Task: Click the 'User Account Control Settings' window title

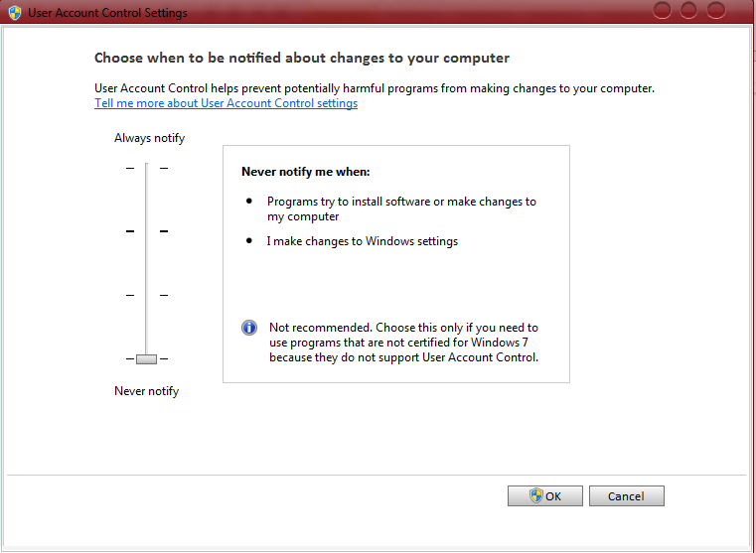Action: click(x=107, y=13)
